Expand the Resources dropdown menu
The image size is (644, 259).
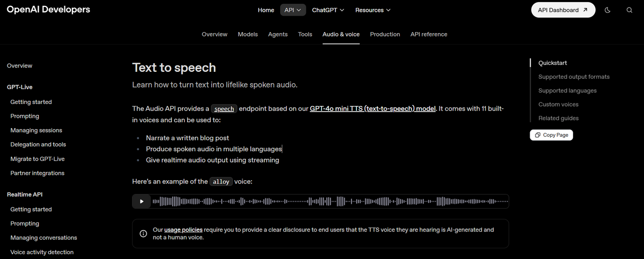(x=372, y=10)
